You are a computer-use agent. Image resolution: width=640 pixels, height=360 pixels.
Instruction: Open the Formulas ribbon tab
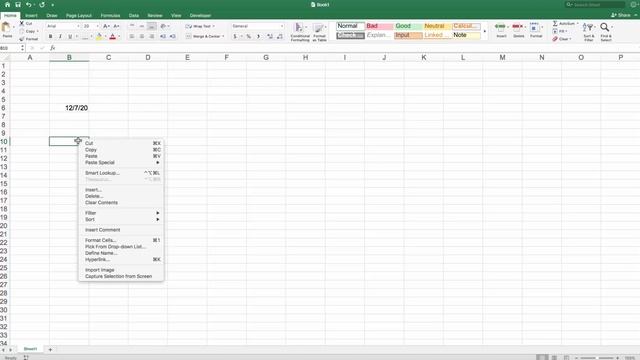[111, 16]
